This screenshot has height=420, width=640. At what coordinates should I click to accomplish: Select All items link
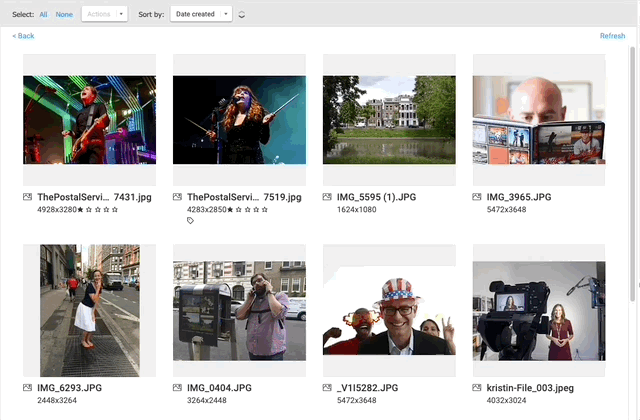(x=43, y=15)
